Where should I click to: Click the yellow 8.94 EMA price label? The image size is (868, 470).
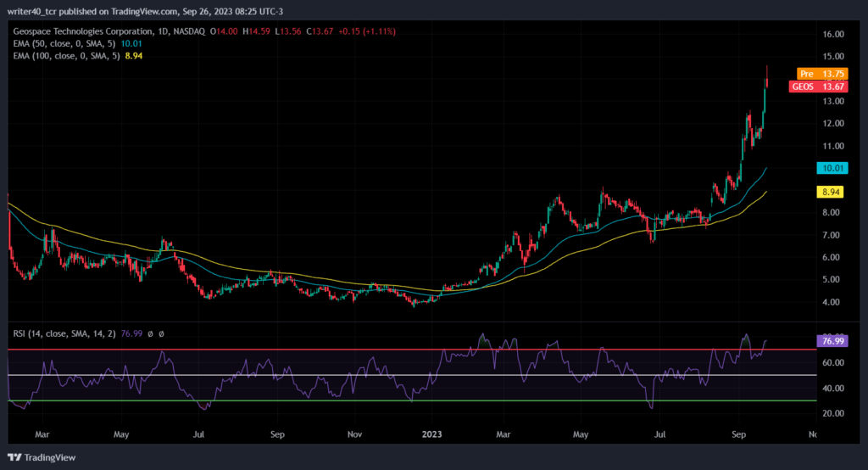click(x=831, y=192)
